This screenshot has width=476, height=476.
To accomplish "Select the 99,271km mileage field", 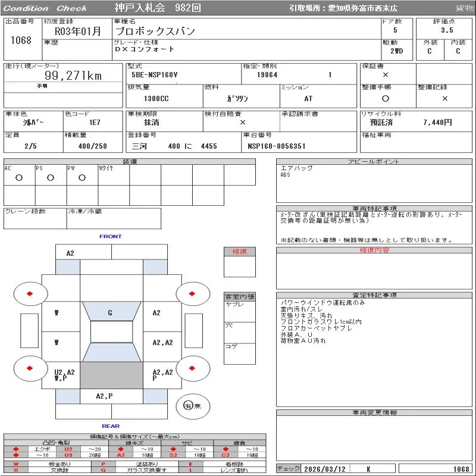I will pos(73,76).
